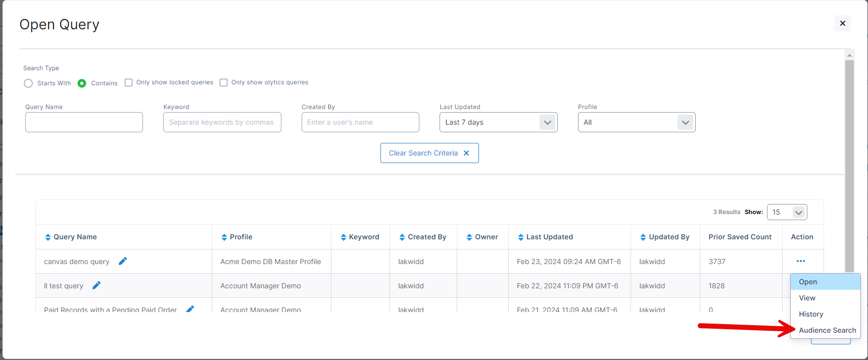Click the Clear Search Criteria button
868x360 pixels.
[429, 153]
